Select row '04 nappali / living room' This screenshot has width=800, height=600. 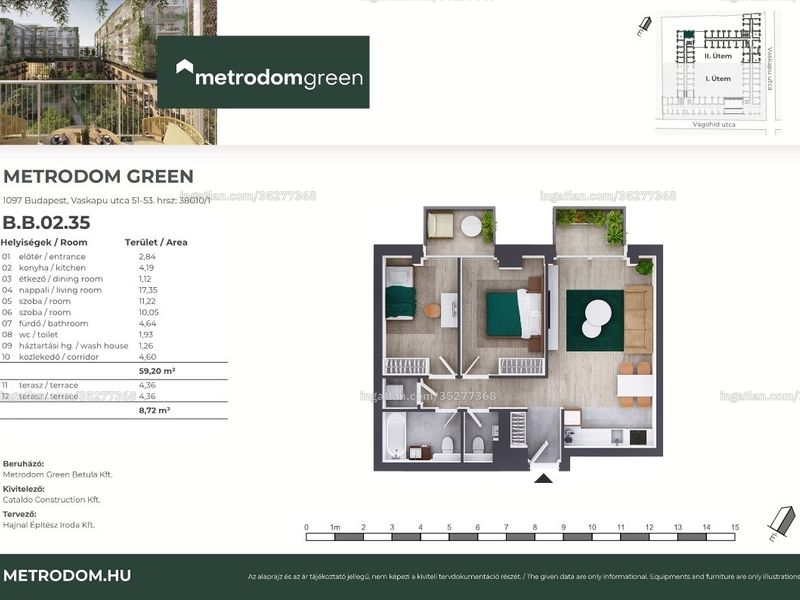click(80, 290)
